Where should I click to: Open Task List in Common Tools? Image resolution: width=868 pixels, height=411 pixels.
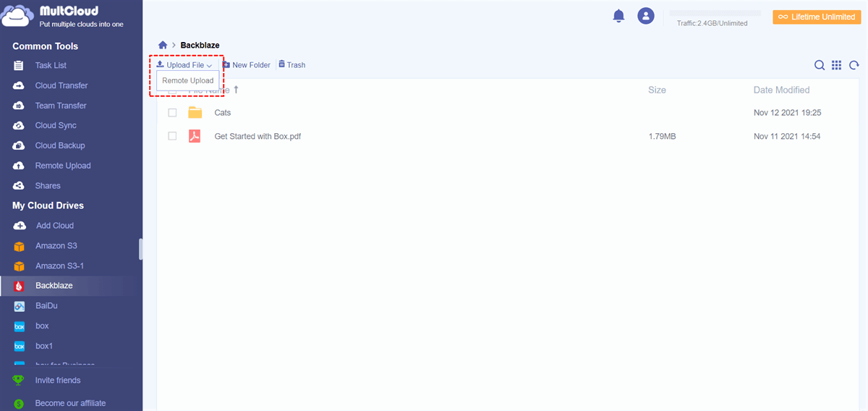[x=51, y=66]
